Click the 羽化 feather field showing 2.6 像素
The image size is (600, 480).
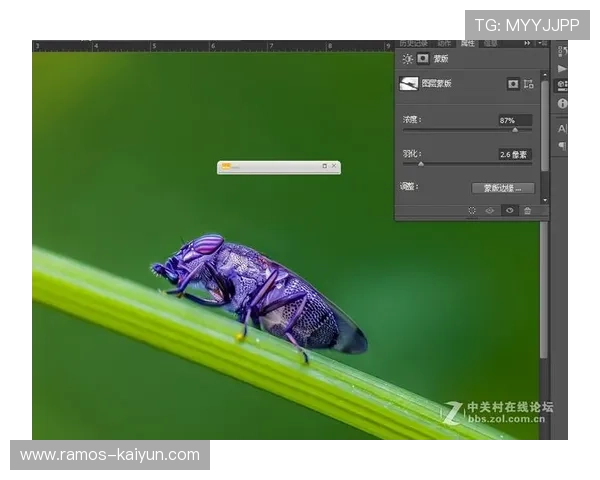coord(515,154)
